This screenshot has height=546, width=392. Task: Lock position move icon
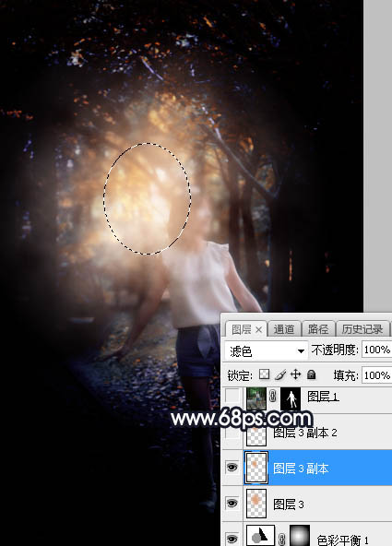pyautogui.click(x=295, y=375)
